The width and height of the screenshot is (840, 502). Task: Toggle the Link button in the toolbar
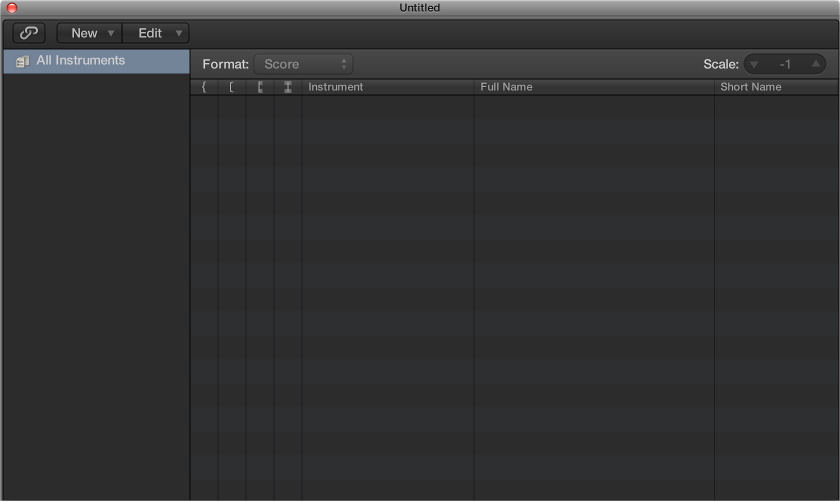(29, 33)
